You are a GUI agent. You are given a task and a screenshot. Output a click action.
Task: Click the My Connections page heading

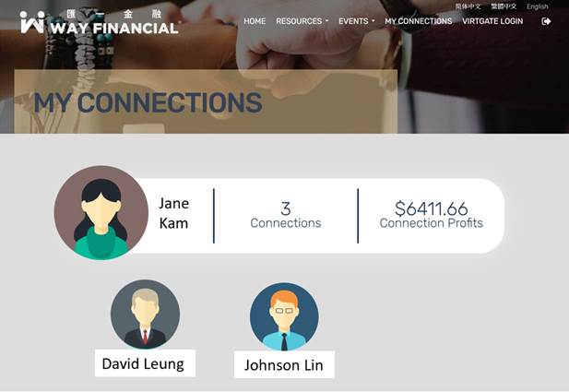click(148, 102)
